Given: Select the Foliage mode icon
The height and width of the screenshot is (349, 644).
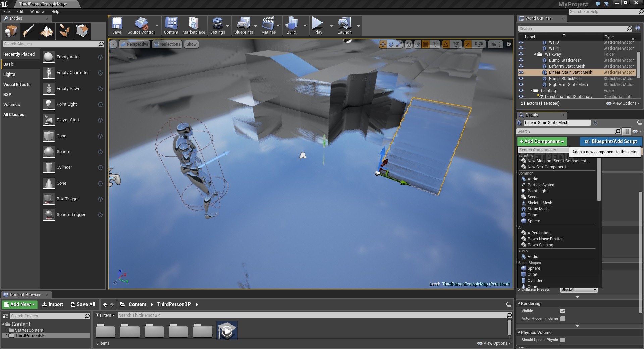Looking at the screenshot, I should tap(64, 31).
